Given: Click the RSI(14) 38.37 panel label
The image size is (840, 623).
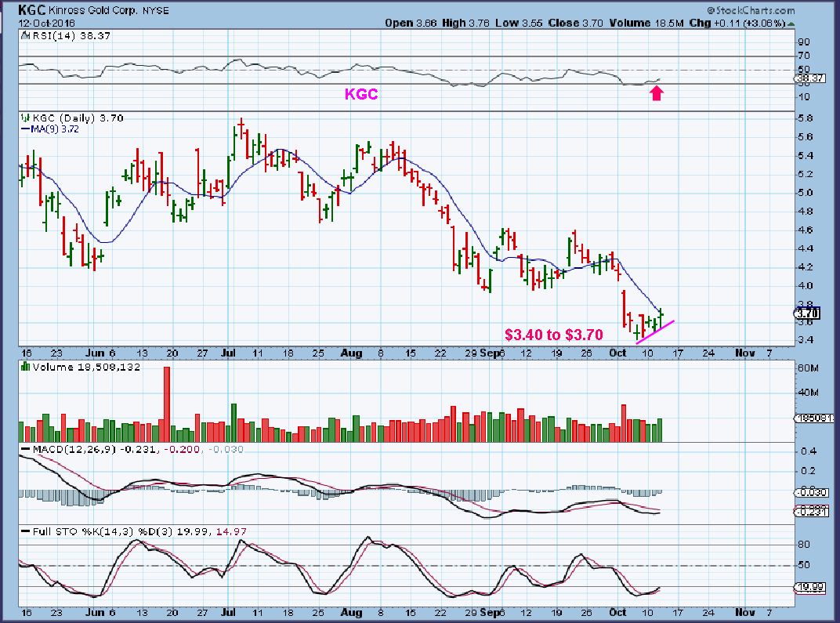Looking at the screenshot, I should 71,36.
